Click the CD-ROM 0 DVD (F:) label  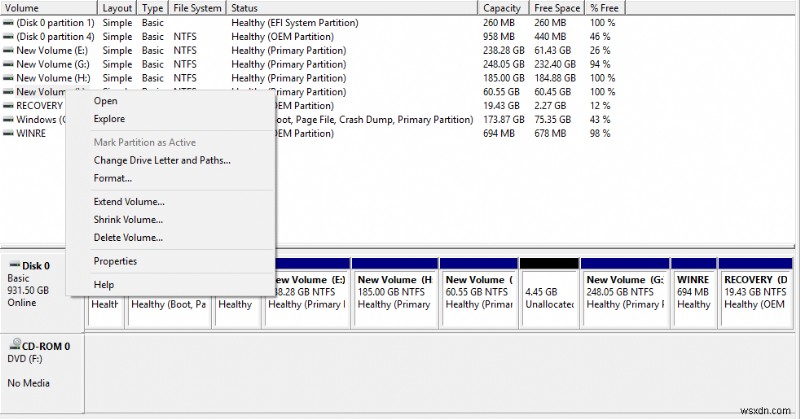pos(38,352)
